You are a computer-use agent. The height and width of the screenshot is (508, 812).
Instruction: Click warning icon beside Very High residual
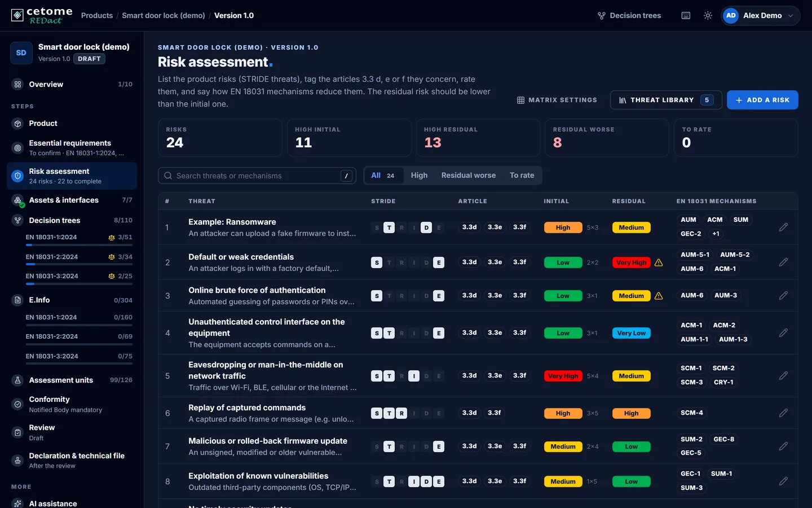point(659,262)
